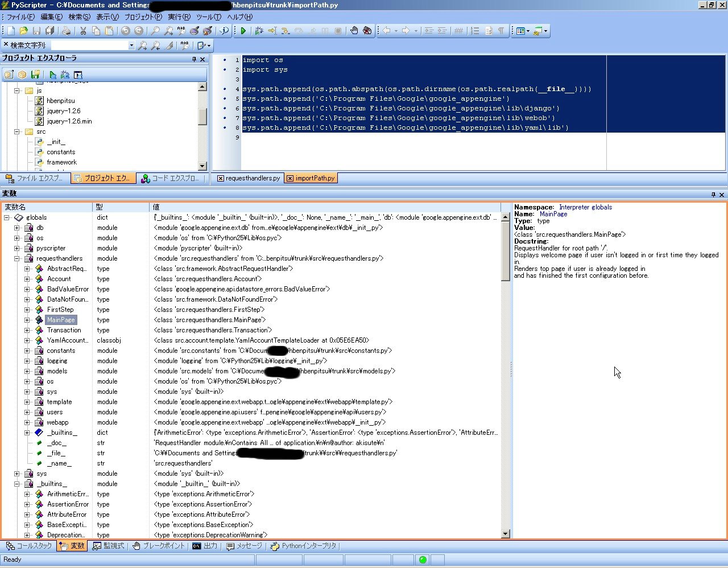Open the ファイル(F) menu

20,17
